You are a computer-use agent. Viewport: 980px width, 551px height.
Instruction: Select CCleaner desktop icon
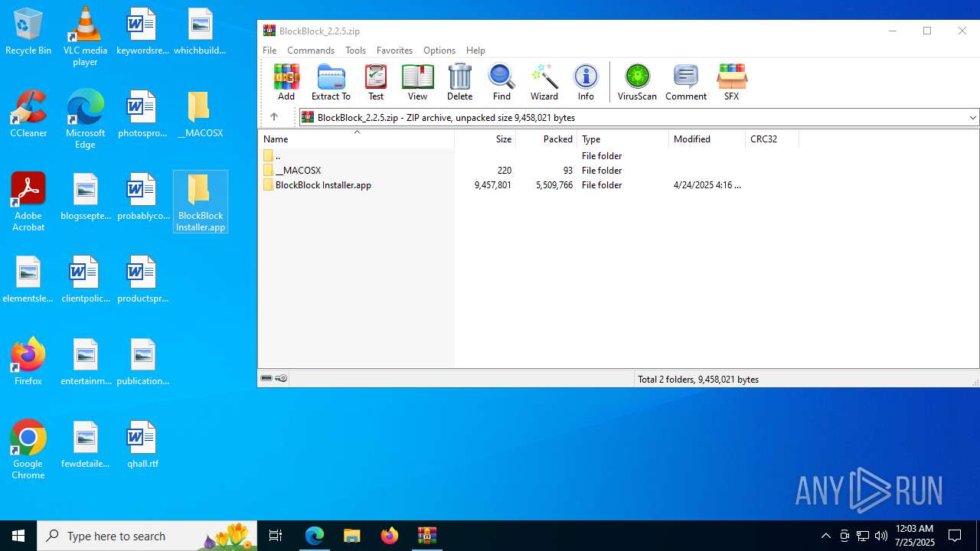(28, 115)
